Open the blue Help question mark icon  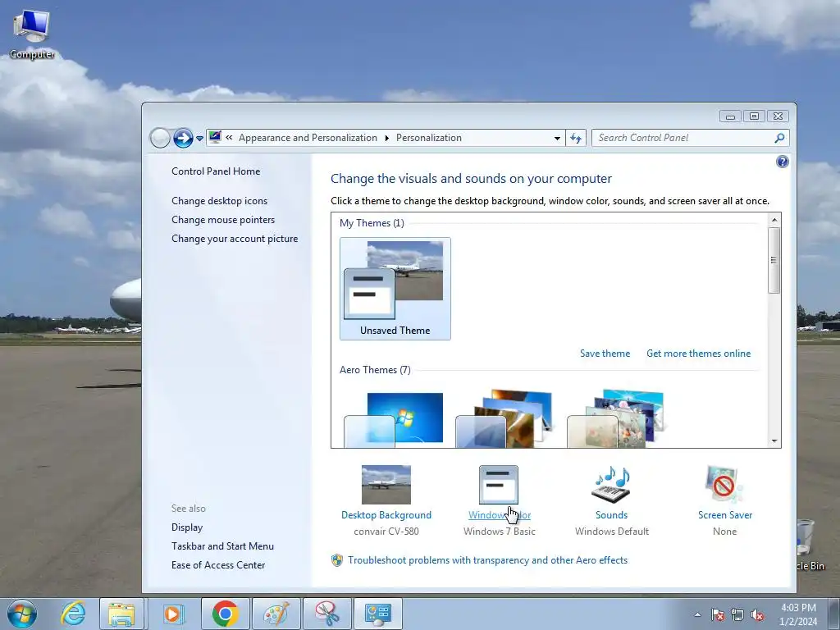(x=782, y=162)
